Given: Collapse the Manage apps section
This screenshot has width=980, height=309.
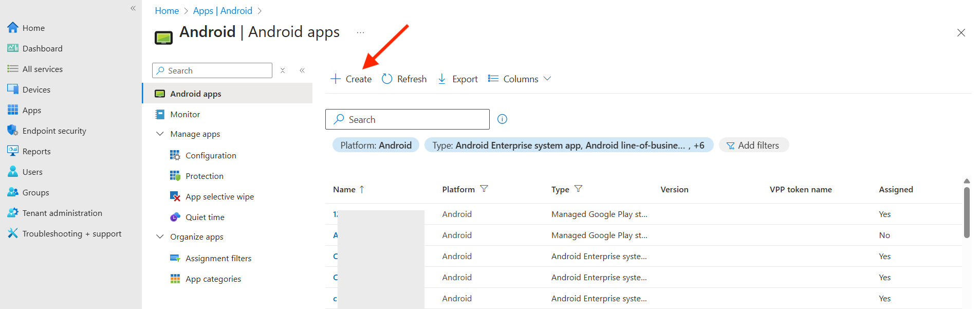Looking at the screenshot, I should (160, 134).
